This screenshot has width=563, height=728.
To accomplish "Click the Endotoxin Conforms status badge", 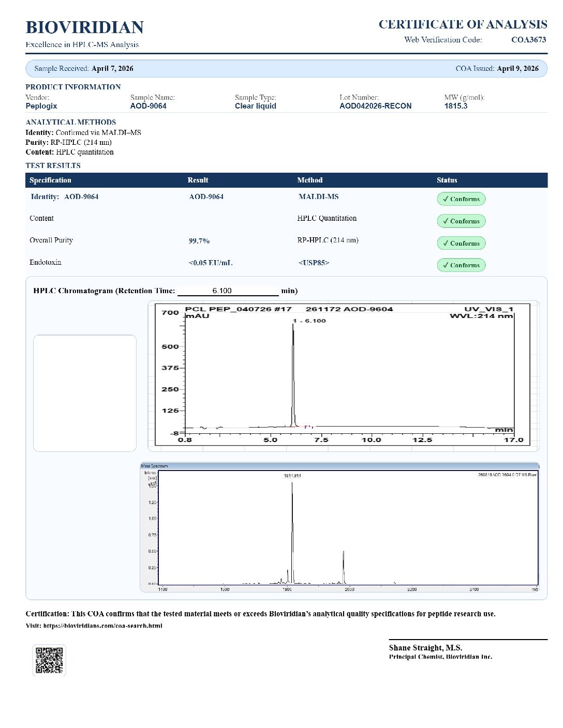I will (461, 265).
